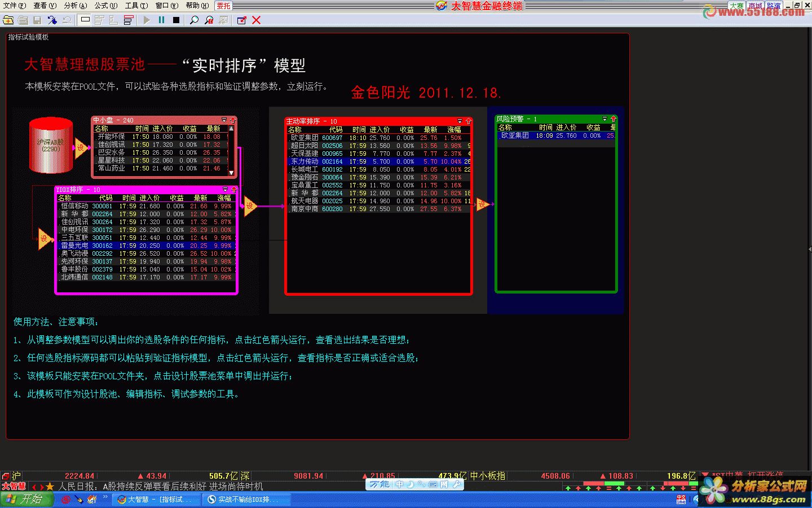Screen dimensions: 812x508
Task: Select 常山药业 row in 中小盘 list
Action: [x=161, y=168]
